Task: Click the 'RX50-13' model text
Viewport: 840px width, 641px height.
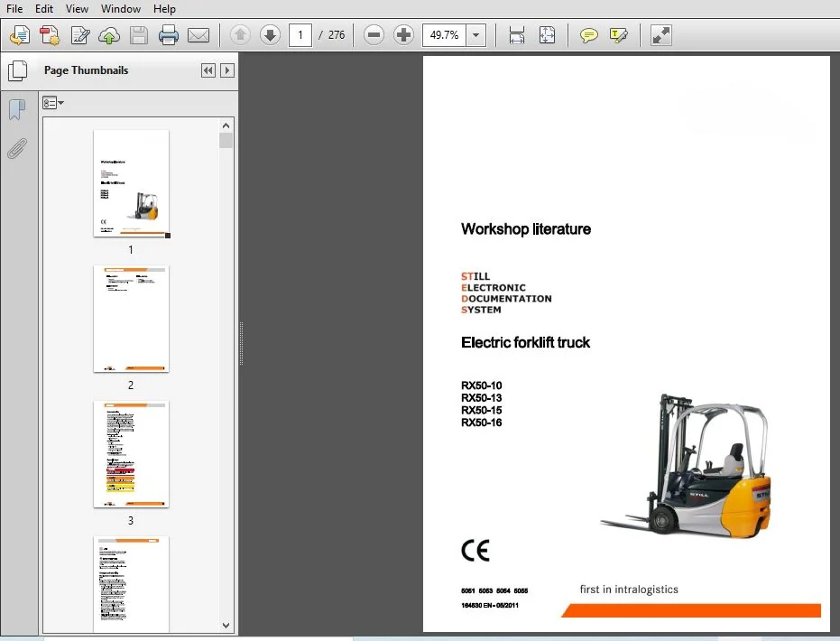Action: pos(481,397)
